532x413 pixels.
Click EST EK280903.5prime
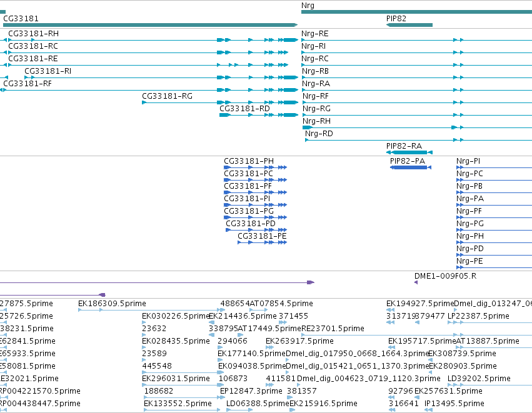(x=463, y=367)
